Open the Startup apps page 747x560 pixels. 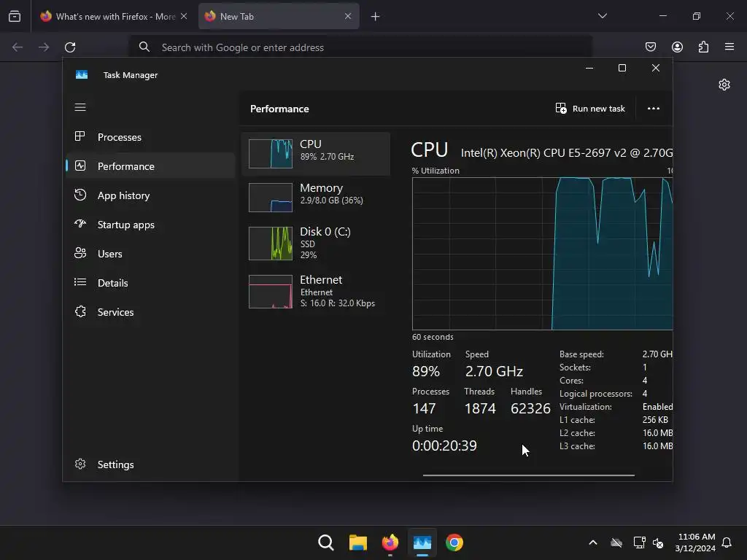[x=150, y=225]
